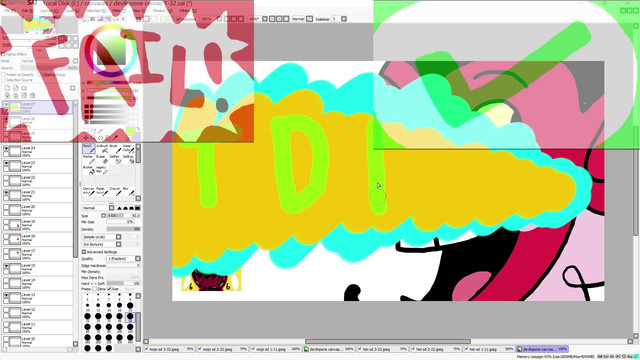Enable the Dens pressure checkbox
The width and height of the screenshot is (640, 360).
click(95, 289)
